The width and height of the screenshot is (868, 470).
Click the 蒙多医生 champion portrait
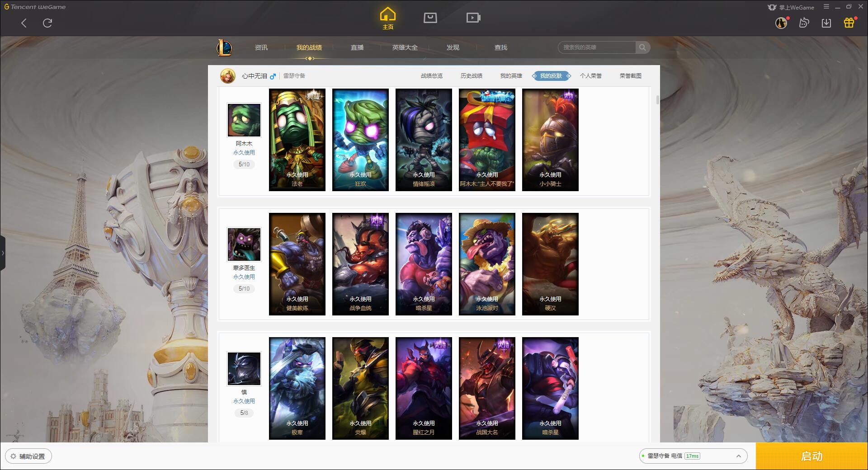(x=244, y=244)
